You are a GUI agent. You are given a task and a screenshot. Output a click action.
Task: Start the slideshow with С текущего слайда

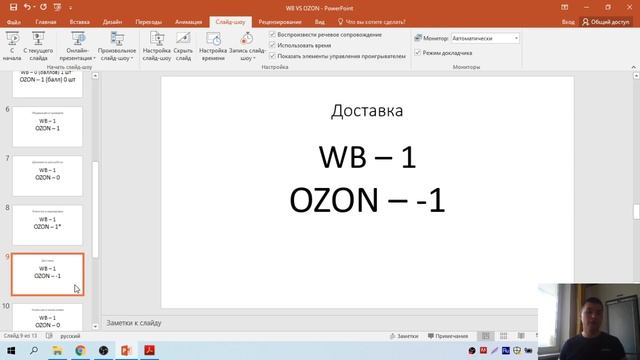(38, 46)
